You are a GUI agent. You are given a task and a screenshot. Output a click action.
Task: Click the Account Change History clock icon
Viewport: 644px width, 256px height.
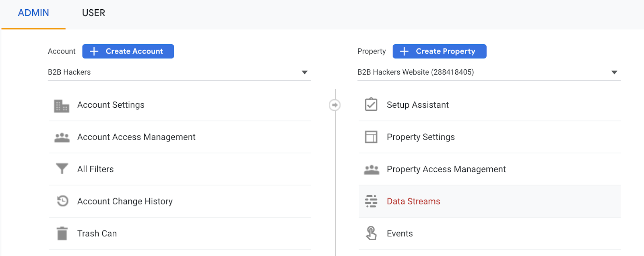pyautogui.click(x=62, y=201)
